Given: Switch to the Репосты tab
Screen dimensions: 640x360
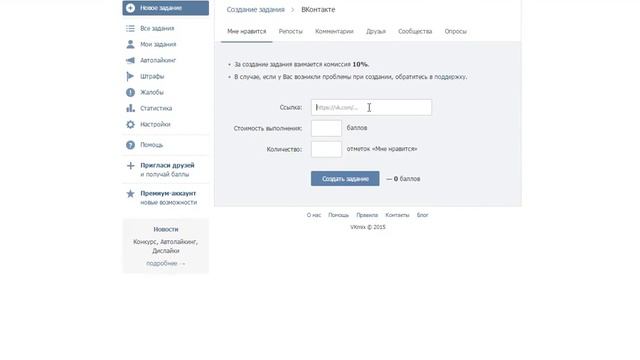Looking at the screenshot, I should click(291, 31).
